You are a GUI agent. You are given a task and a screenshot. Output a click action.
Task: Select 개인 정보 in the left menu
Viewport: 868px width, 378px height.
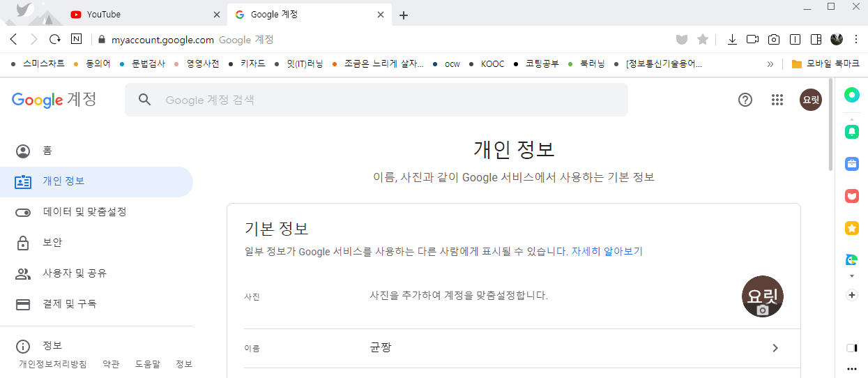(96, 181)
